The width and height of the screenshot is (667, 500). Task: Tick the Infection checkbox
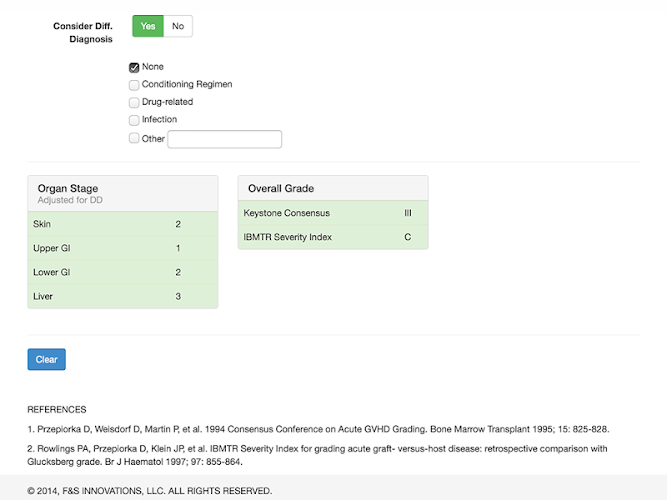(134, 120)
